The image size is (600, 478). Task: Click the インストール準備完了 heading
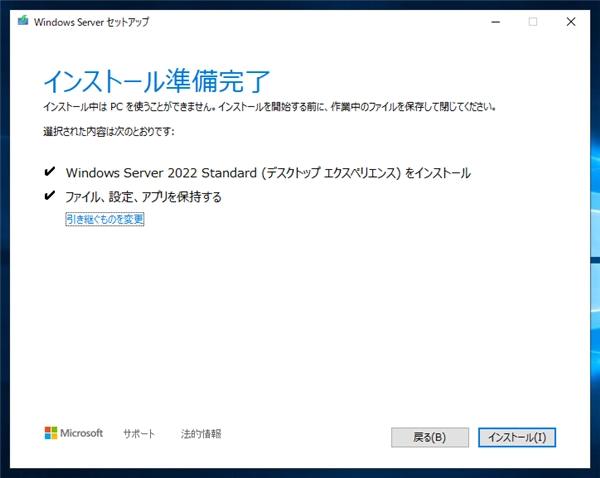(157, 81)
